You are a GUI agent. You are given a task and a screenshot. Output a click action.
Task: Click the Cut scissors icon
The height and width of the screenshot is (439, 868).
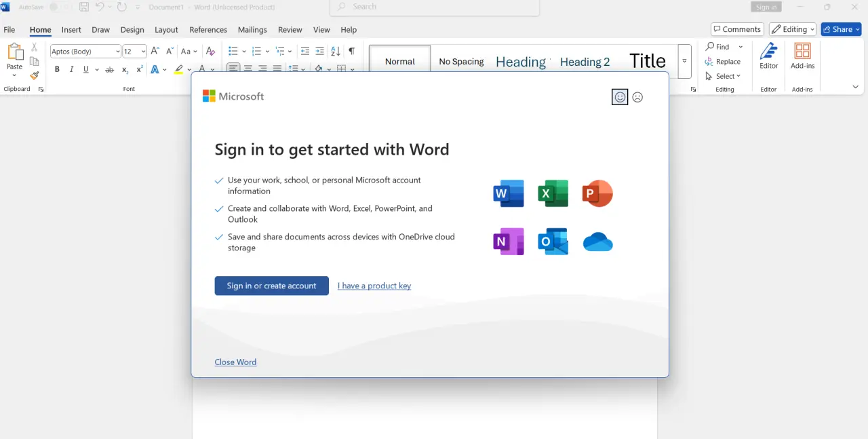coord(35,47)
